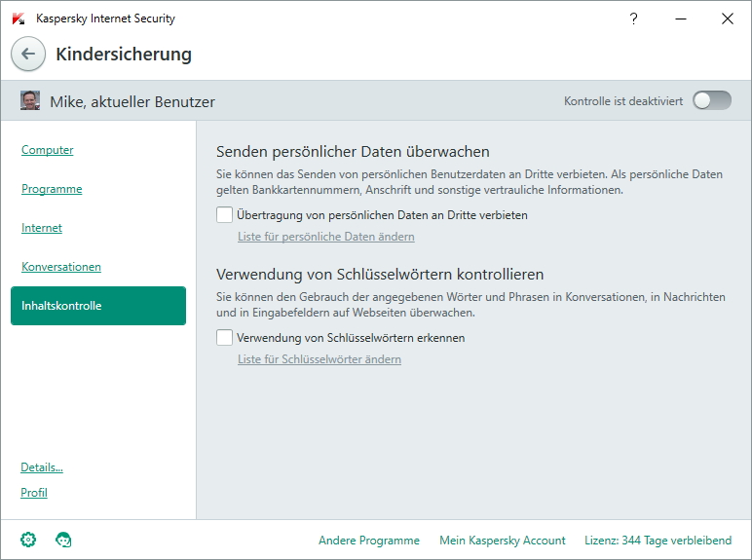
Task: Open the Computer section in the sidebar
Action: coord(47,150)
